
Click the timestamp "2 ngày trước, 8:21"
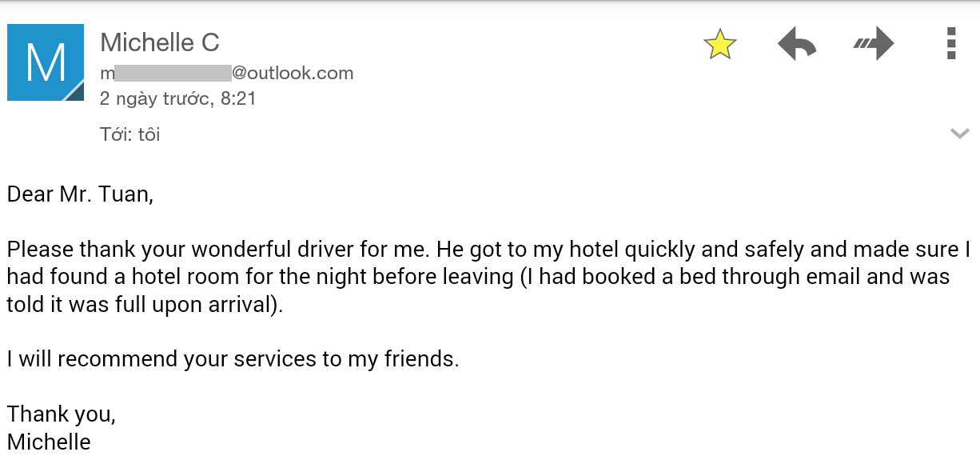point(177,99)
